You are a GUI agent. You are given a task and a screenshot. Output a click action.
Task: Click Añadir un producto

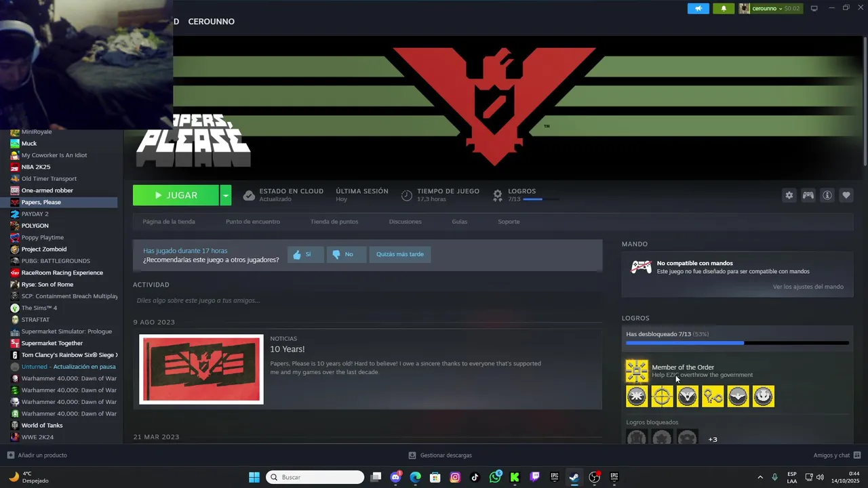click(37, 455)
